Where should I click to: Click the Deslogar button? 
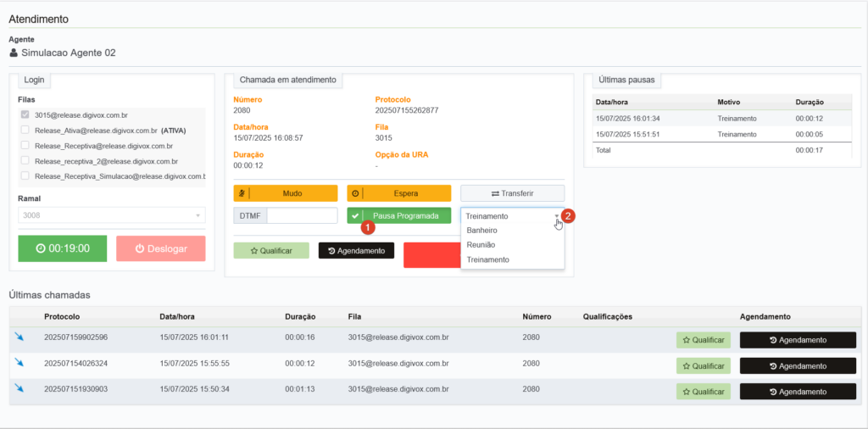[x=160, y=248]
